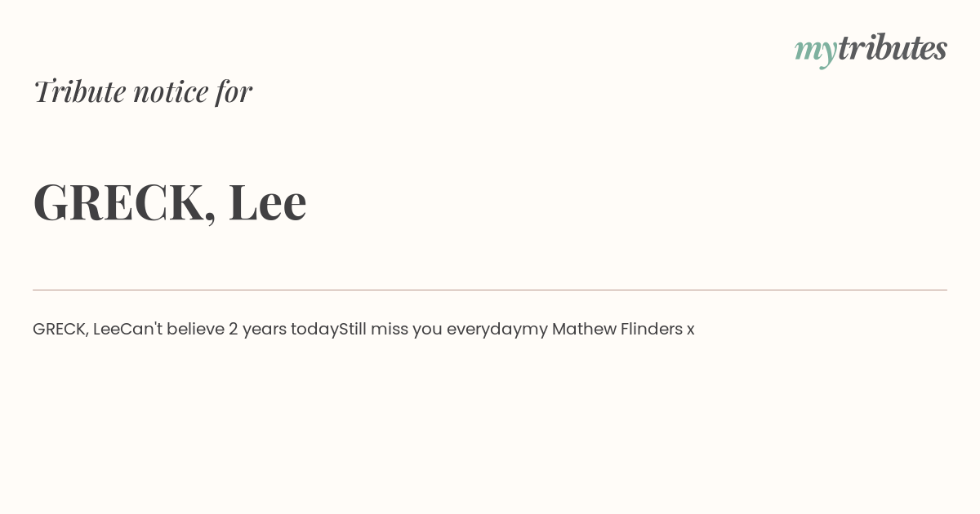Click the grey "tributes" part of the logo
The width and height of the screenshot is (980, 514).
tap(893, 47)
